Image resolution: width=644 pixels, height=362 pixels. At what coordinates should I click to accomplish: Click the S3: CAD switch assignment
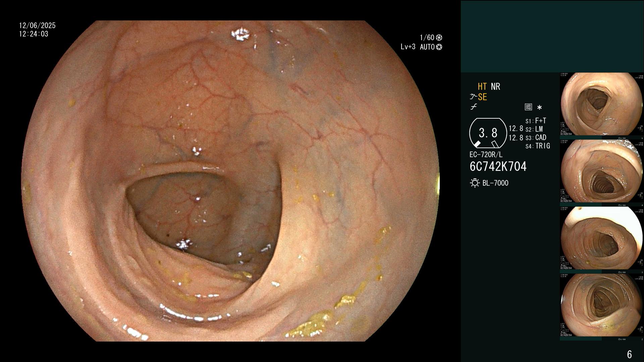(536, 137)
